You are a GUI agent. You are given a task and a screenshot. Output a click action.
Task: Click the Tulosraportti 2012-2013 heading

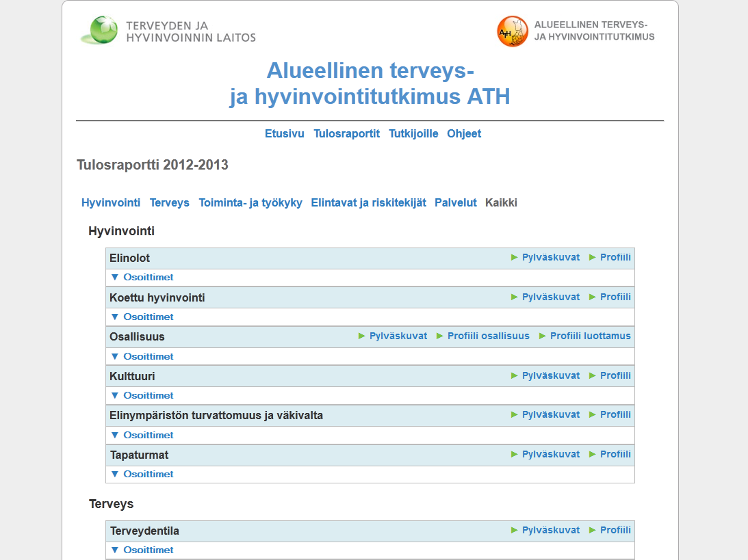153,165
